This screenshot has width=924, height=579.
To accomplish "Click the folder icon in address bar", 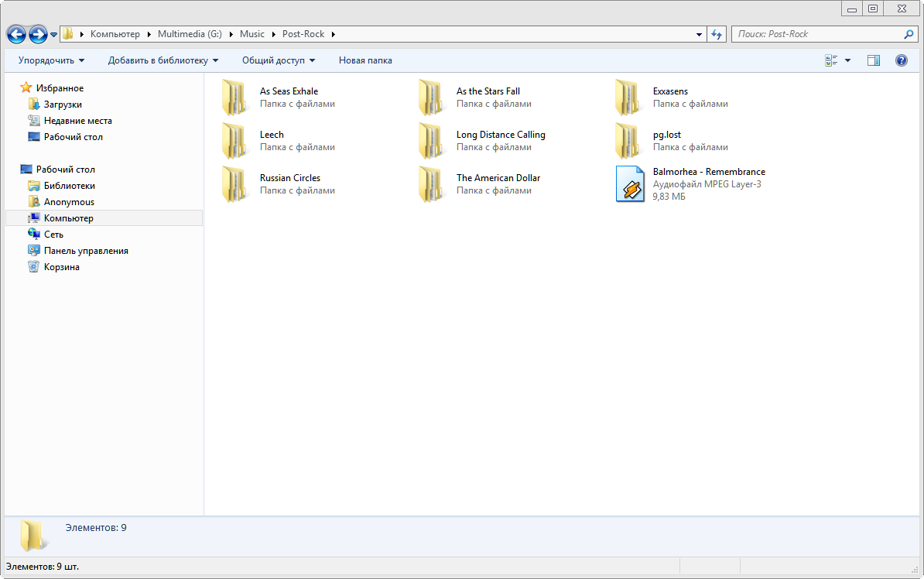I will [68, 34].
